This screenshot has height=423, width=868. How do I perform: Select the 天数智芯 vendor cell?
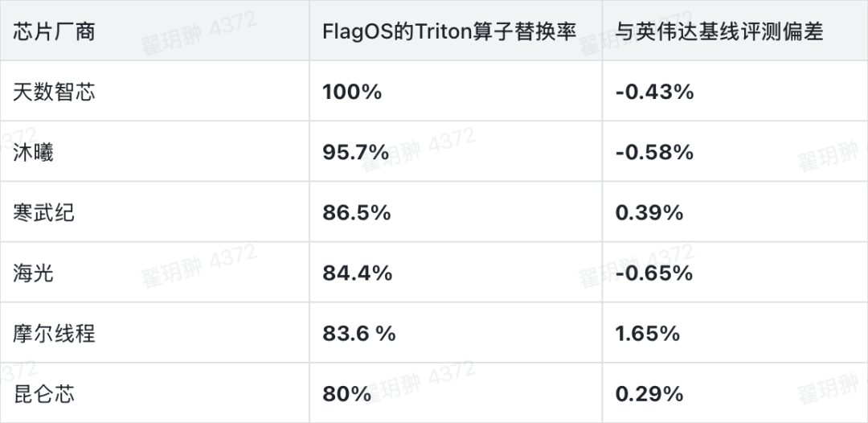pyautogui.click(x=54, y=92)
